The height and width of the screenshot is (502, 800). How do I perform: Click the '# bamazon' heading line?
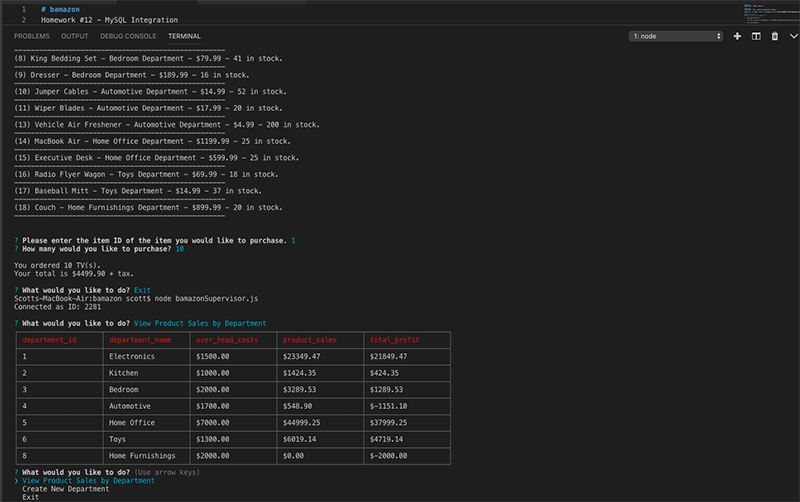(60, 9)
